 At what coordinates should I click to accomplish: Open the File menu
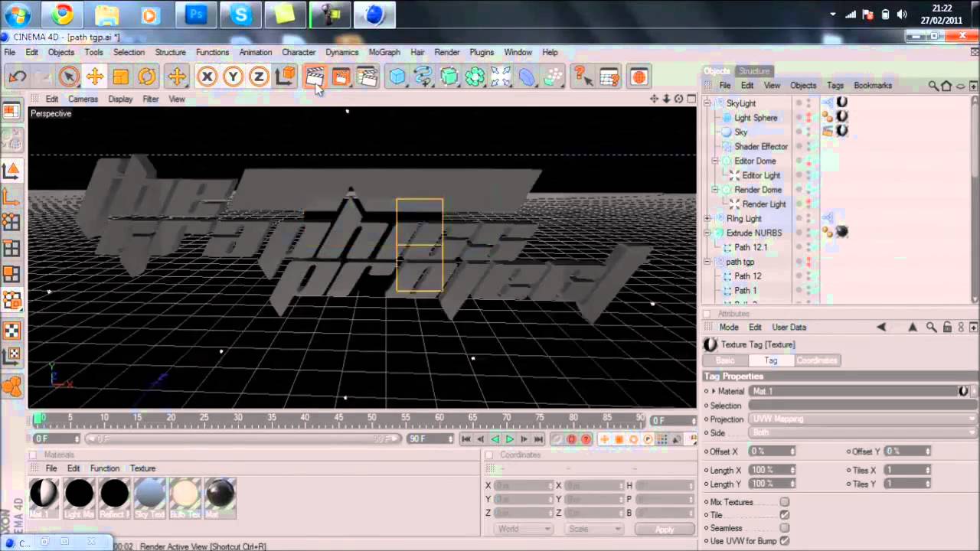pos(10,52)
